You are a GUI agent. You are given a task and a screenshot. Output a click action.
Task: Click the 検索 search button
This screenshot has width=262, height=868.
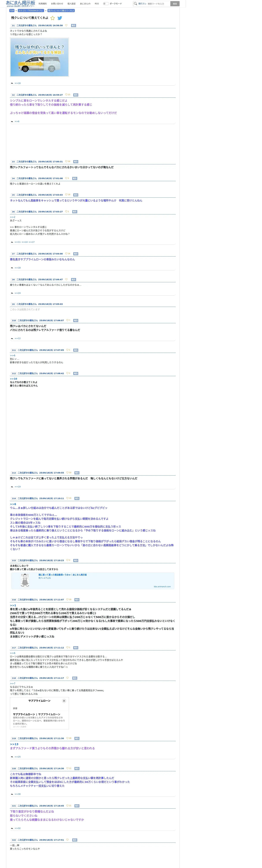click(x=175, y=4)
